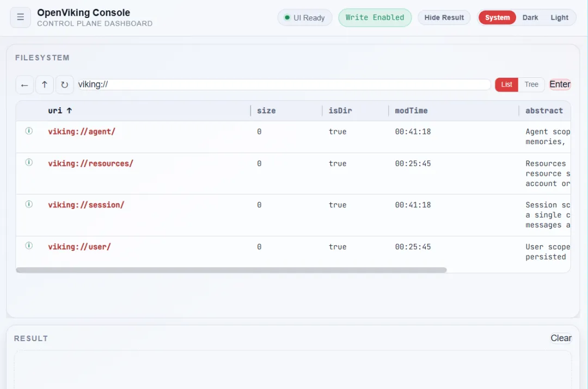Open viking://resources/ directory link
Screen dimensions: 588x389
(91, 163)
